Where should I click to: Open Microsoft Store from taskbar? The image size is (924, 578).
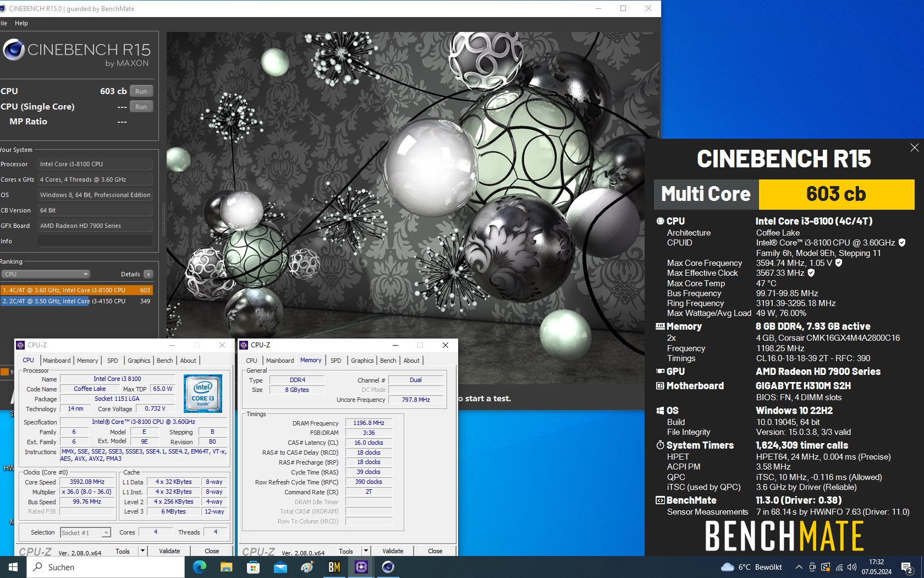point(253,567)
